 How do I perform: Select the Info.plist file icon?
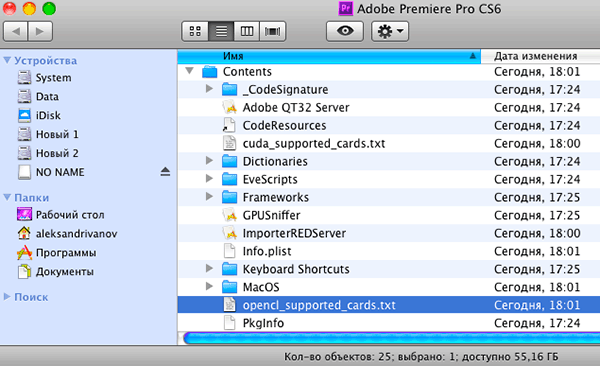229,251
